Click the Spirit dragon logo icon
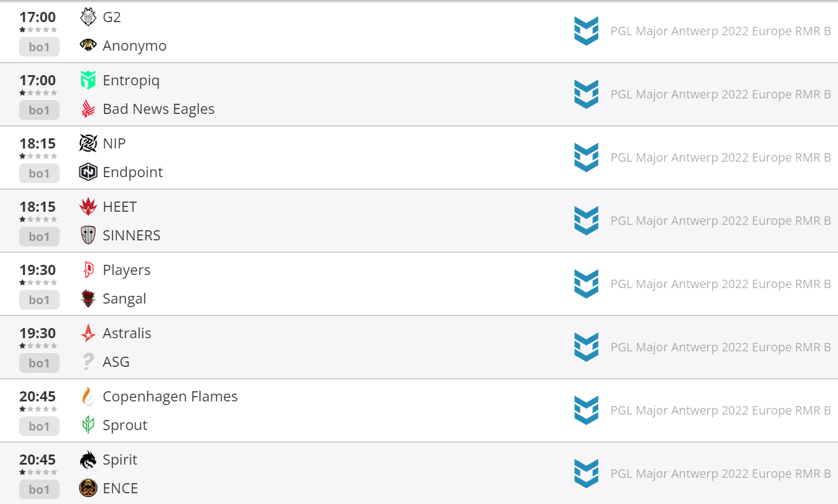 (x=88, y=459)
